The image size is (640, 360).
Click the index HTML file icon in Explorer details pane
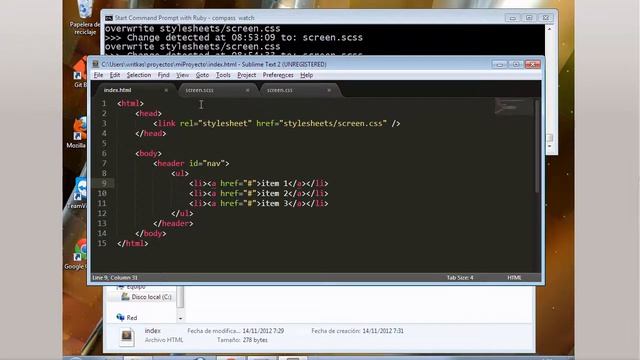(127, 337)
